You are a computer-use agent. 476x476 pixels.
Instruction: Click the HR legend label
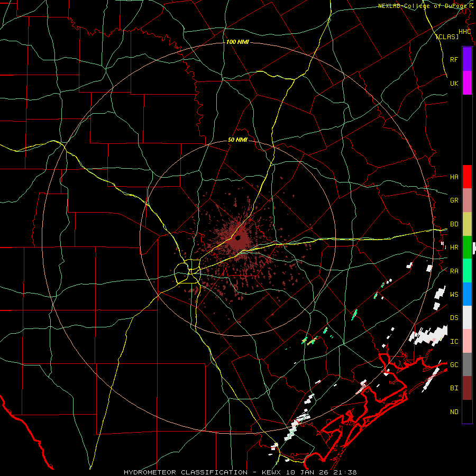[454, 248]
